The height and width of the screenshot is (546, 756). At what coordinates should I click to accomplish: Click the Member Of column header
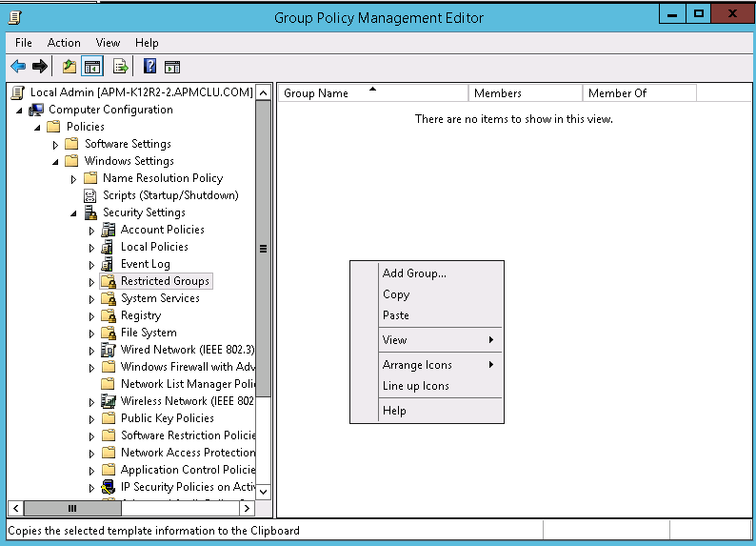tap(618, 93)
